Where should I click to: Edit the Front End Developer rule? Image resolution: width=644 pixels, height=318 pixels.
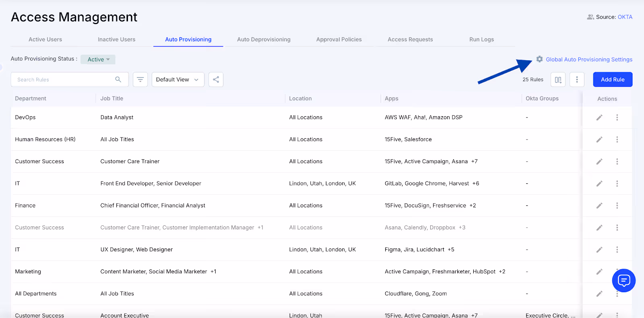click(x=599, y=184)
